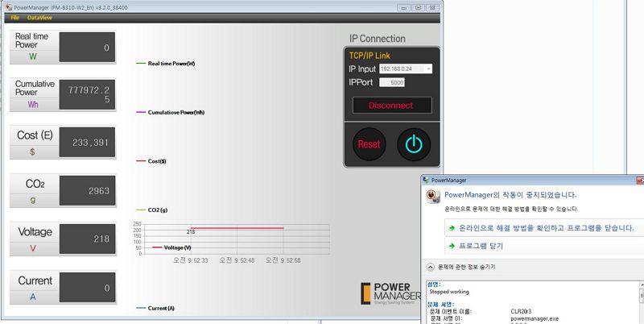Click the Real time Power value display

tap(87, 48)
